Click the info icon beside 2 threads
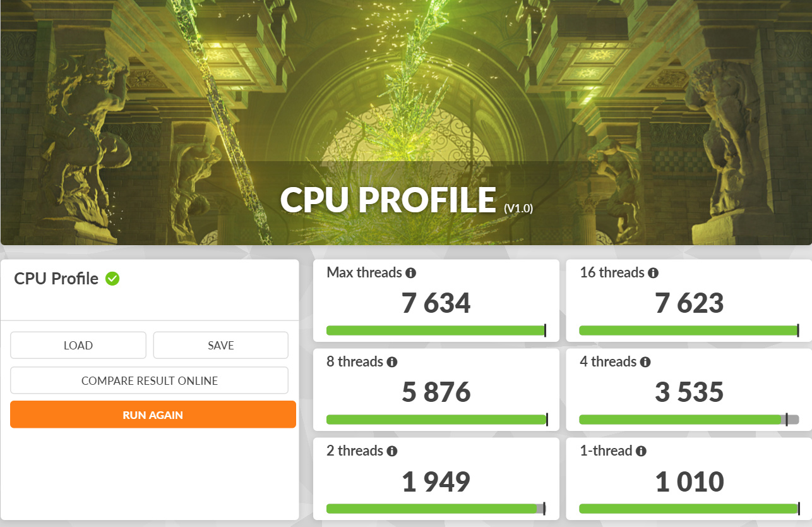Screen dimensions: 812x527 coord(392,451)
